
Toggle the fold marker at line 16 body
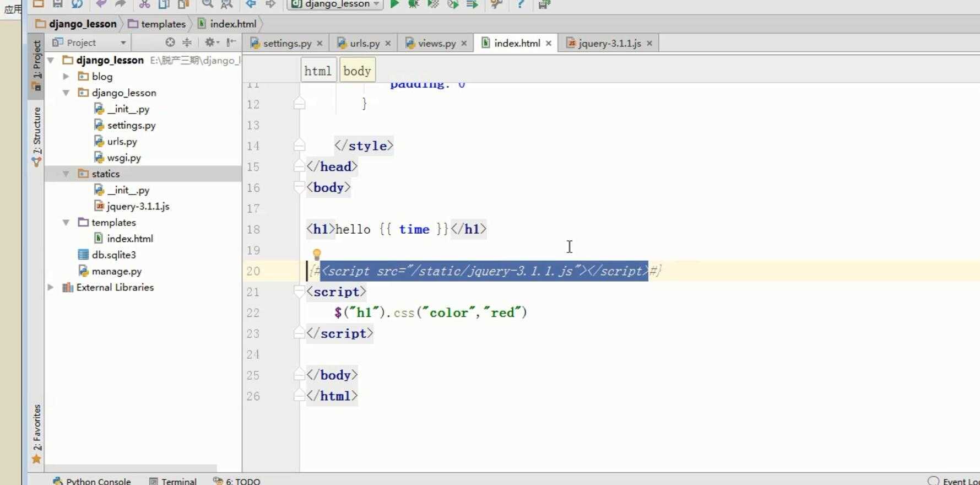[299, 187]
